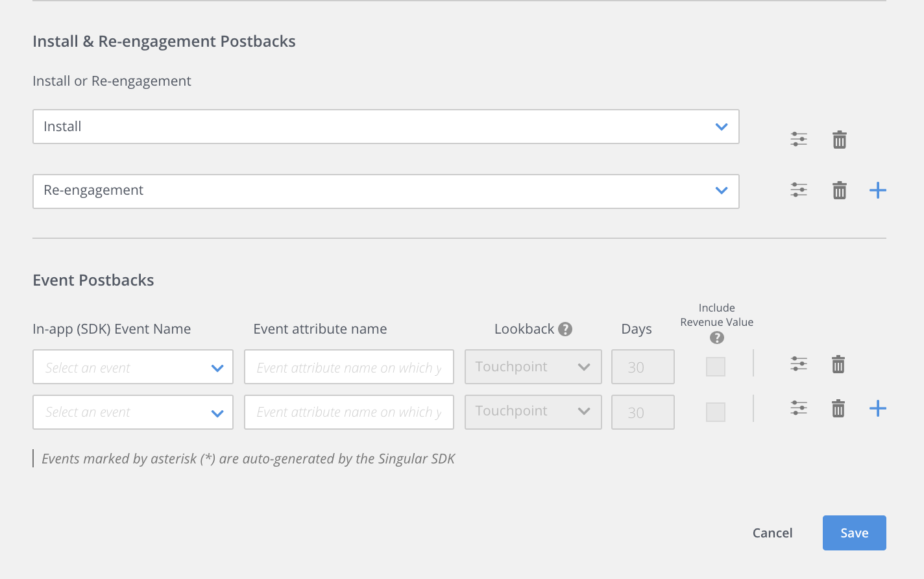Show help tooltip next to Lookback

click(x=565, y=329)
